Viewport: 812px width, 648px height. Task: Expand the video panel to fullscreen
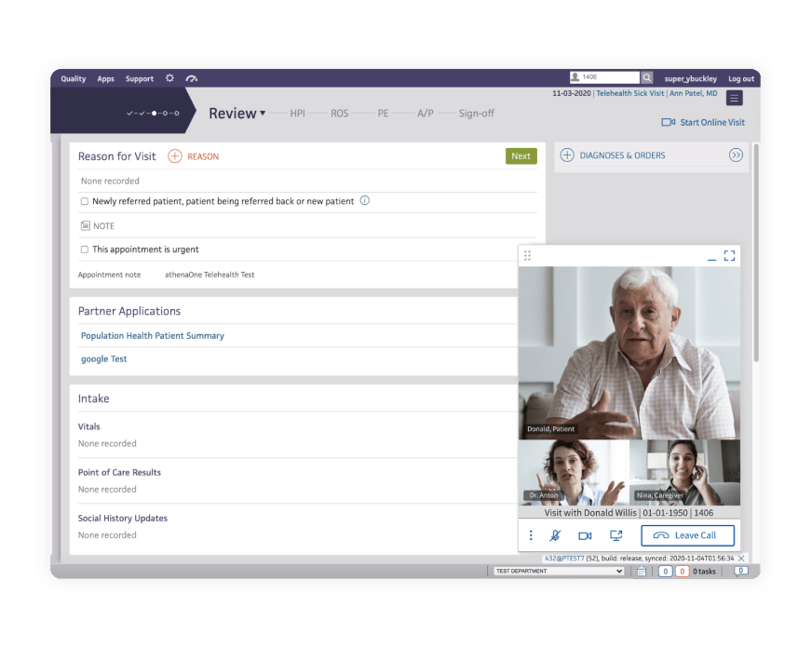pyautogui.click(x=730, y=256)
